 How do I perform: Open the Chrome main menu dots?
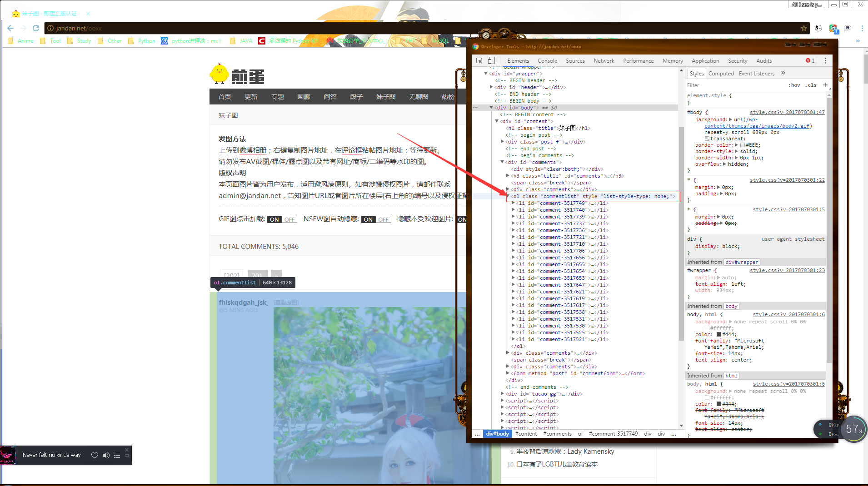[x=862, y=28]
